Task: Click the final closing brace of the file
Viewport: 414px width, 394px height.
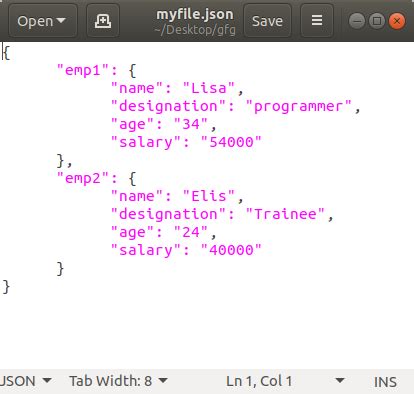Action: click(x=6, y=287)
